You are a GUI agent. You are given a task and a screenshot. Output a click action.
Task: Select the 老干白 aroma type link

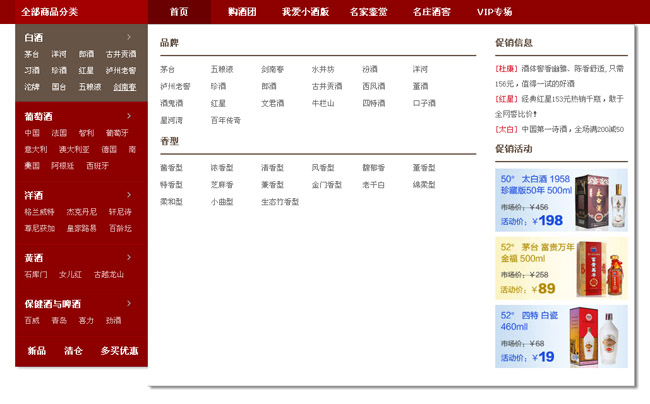tap(373, 185)
